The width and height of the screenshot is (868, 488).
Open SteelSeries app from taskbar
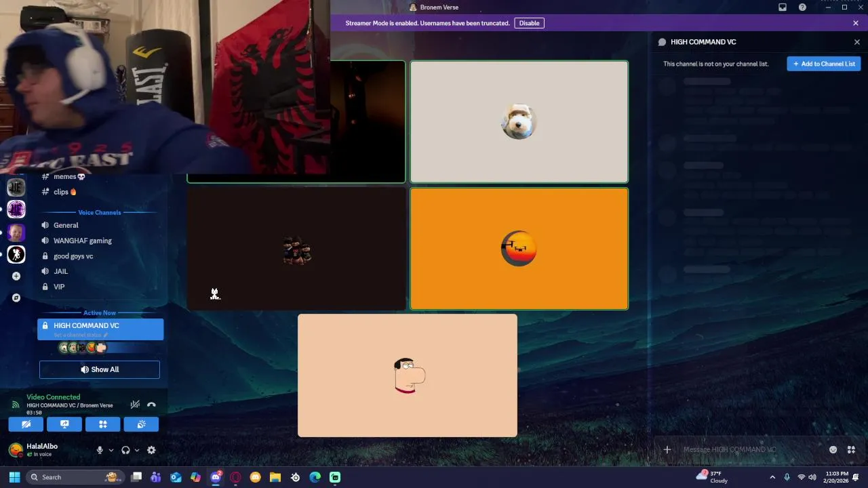[x=295, y=477]
